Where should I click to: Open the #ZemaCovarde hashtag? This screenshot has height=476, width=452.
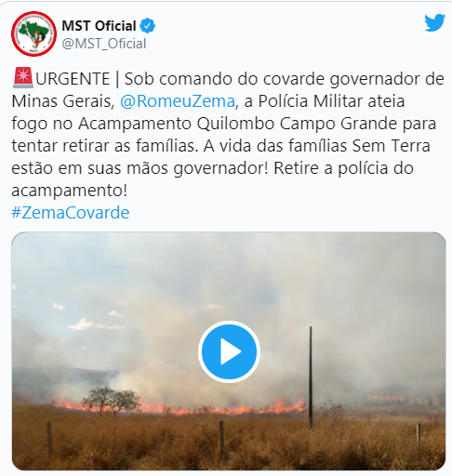71,213
